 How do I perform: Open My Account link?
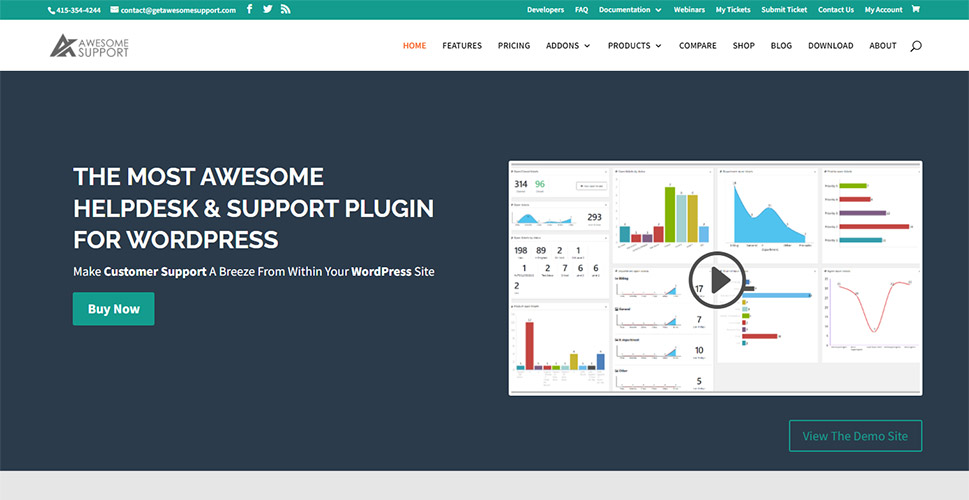point(883,10)
